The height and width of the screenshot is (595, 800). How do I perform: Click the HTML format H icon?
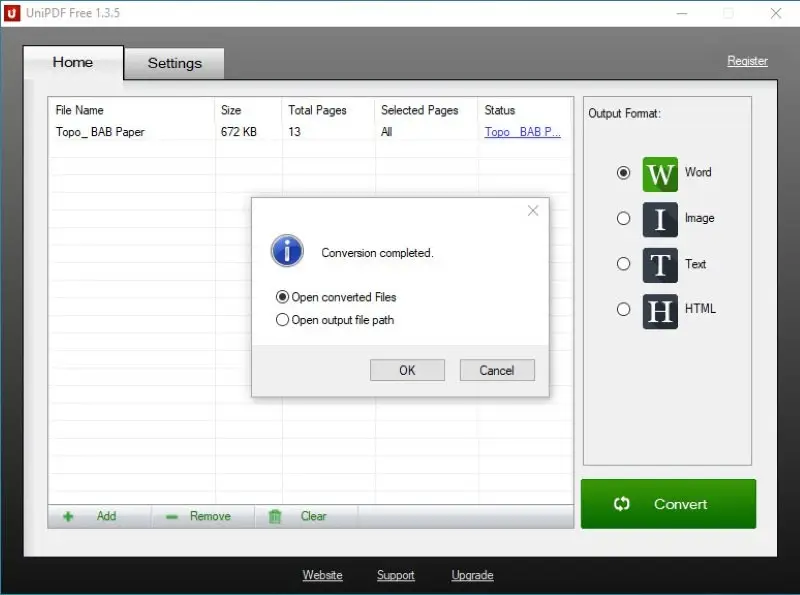[x=660, y=311]
